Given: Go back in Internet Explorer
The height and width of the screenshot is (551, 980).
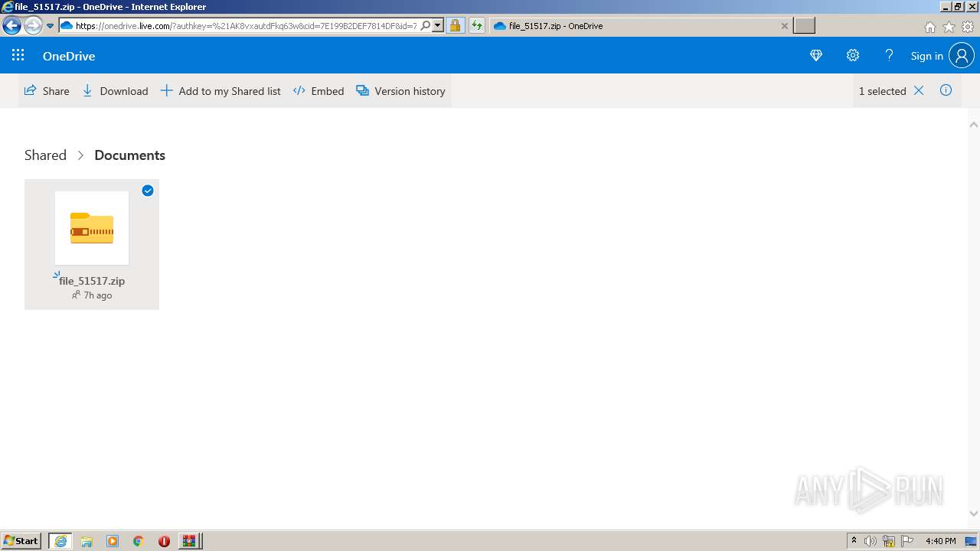Looking at the screenshot, I should click(11, 26).
